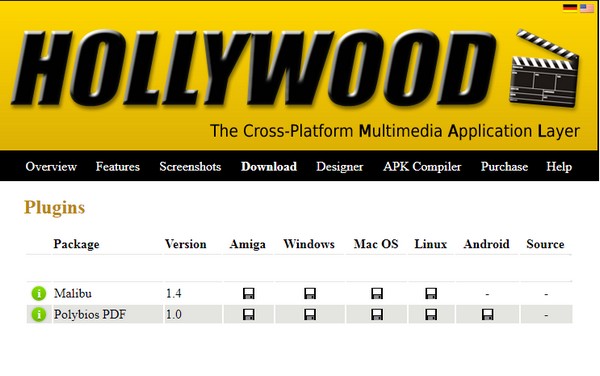
Task: Switch language to US English flag
Action: [587, 8]
